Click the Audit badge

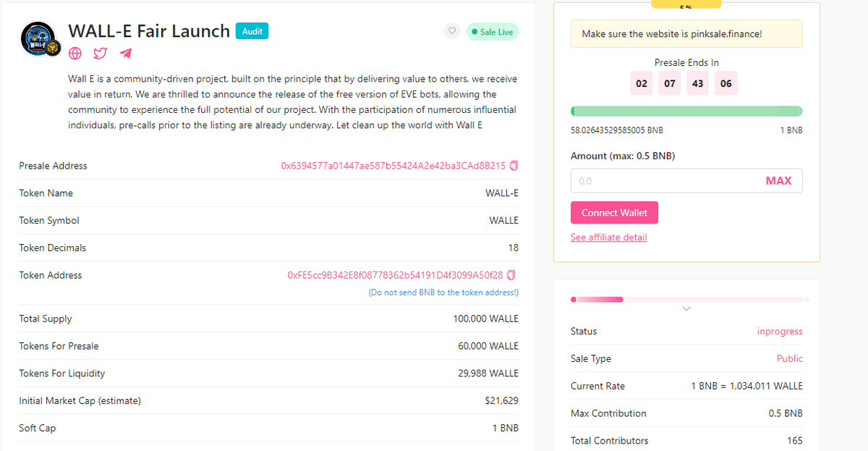click(x=252, y=31)
